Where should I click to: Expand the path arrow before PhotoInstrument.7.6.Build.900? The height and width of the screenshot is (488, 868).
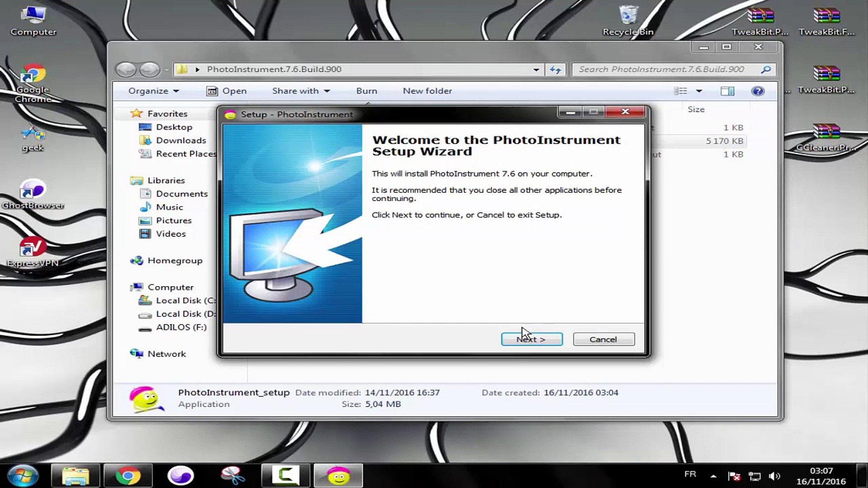coord(198,69)
